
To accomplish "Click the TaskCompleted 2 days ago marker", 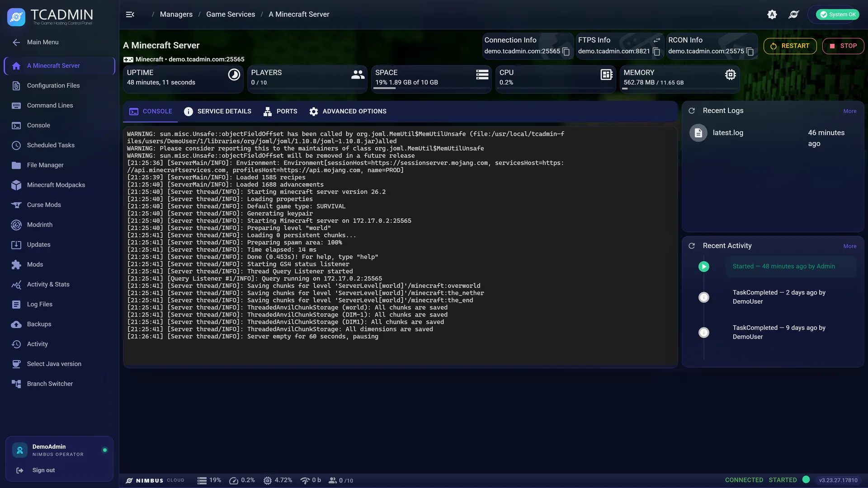I will [704, 297].
